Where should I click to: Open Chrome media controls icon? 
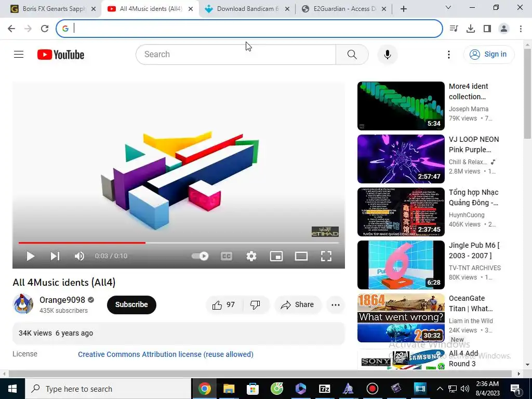[x=454, y=29]
